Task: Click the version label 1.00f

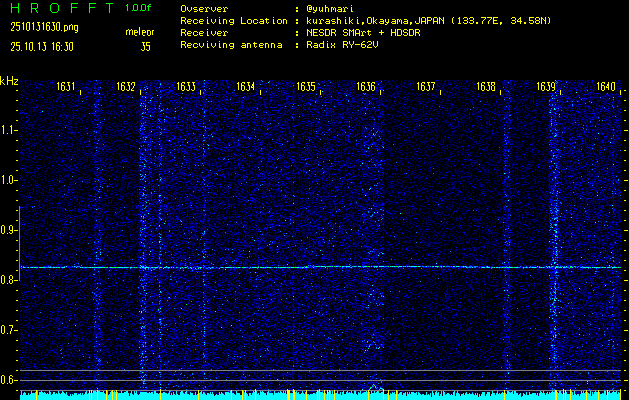Action: [138, 8]
